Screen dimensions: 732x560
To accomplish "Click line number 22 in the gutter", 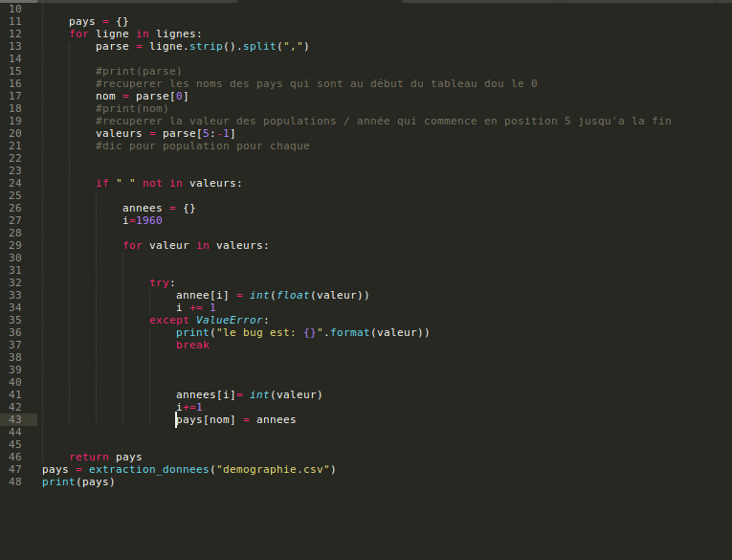I will tap(15, 158).
